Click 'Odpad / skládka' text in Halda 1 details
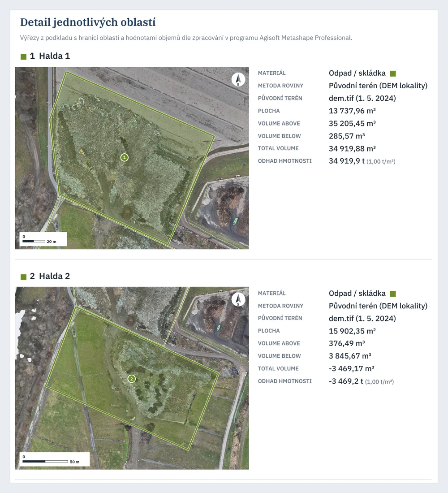448x493 pixels. pyautogui.click(x=357, y=73)
